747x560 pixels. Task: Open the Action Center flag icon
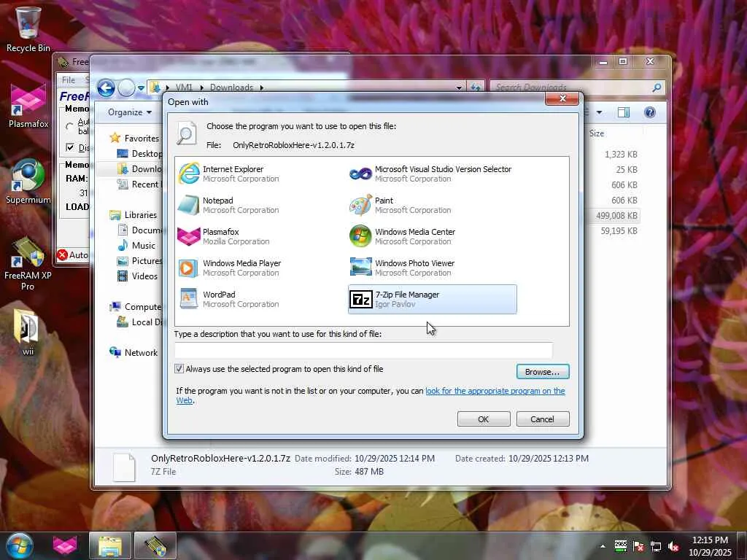click(x=638, y=546)
